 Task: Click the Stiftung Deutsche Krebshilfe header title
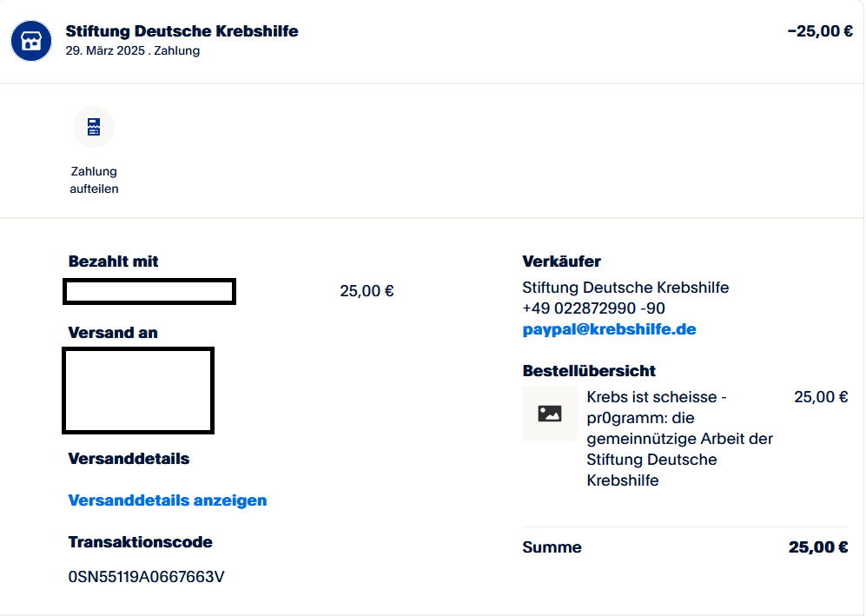[182, 31]
